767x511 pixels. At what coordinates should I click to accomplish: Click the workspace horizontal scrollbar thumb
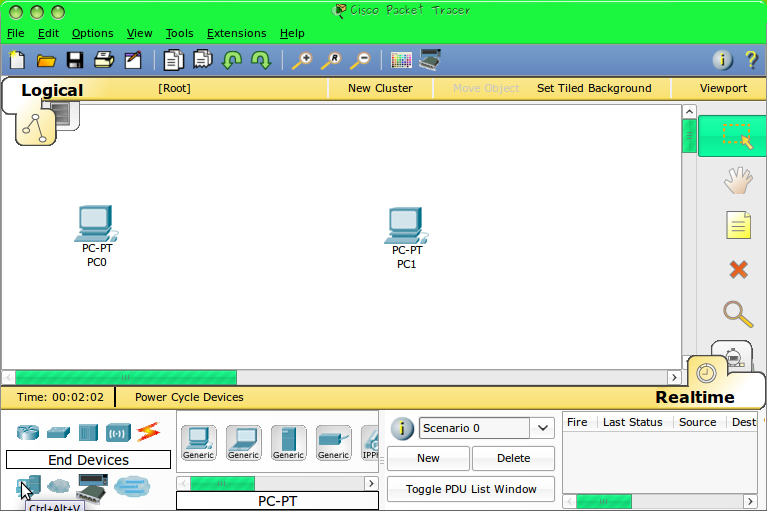(126, 378)
